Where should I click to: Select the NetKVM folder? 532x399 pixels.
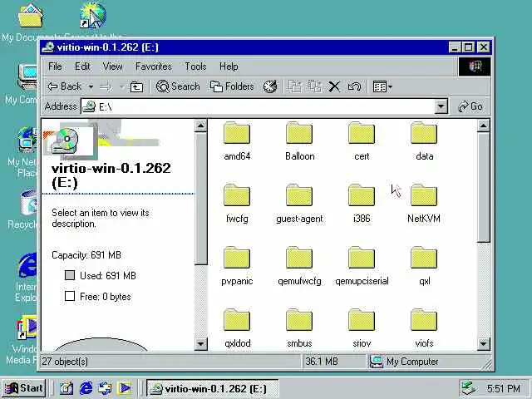click(424, 203)
